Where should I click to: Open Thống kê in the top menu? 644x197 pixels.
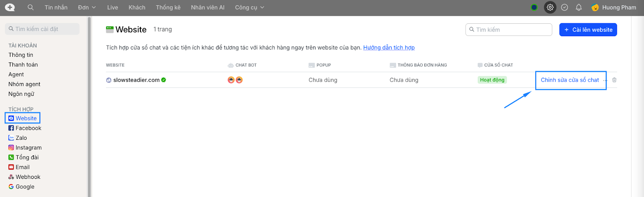coord(168,7)
